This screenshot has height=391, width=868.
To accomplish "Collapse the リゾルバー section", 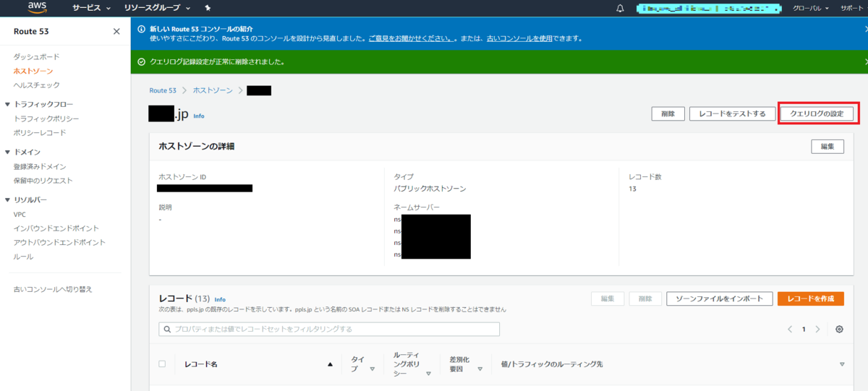I will point(7,200).
